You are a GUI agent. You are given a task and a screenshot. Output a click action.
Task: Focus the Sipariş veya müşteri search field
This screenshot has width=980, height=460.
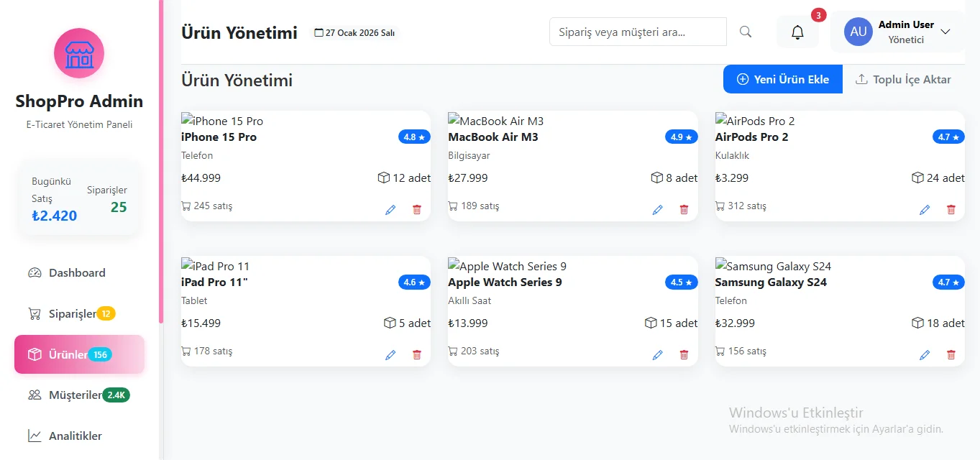(x=638, y=32)
